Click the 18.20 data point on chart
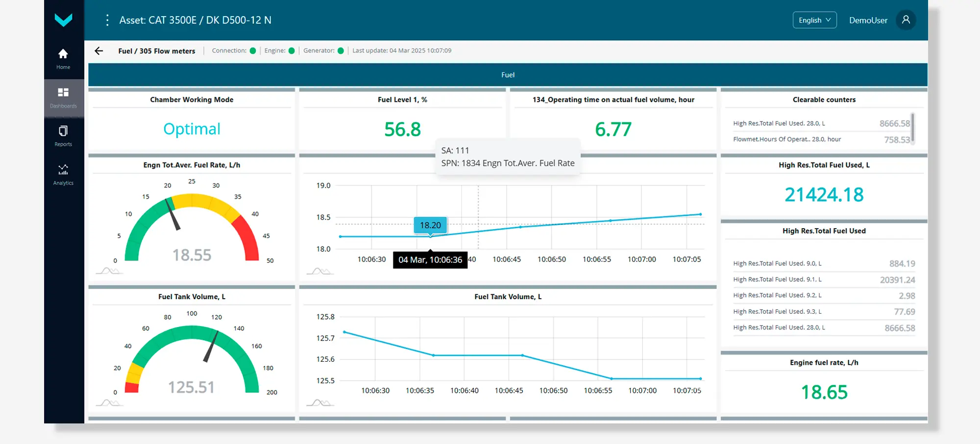This screenshot has height=444, width=980. pyautogui.click(x=430, y=236)
